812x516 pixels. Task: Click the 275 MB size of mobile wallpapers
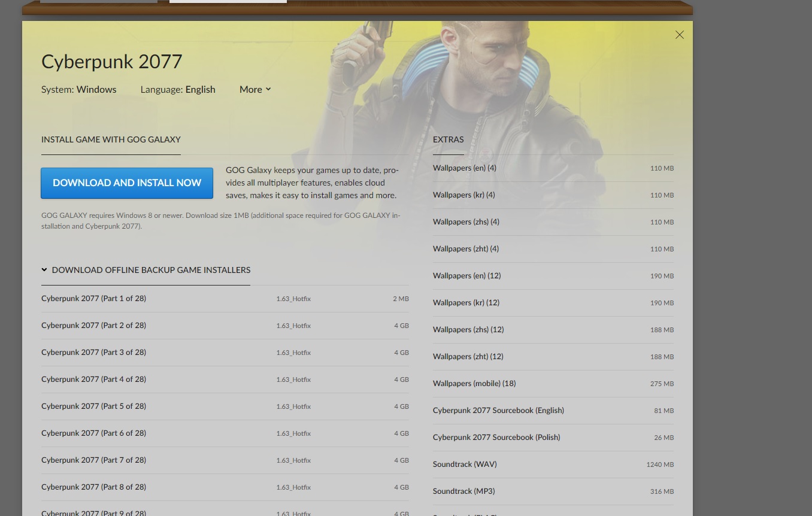[x=662, y=384]
